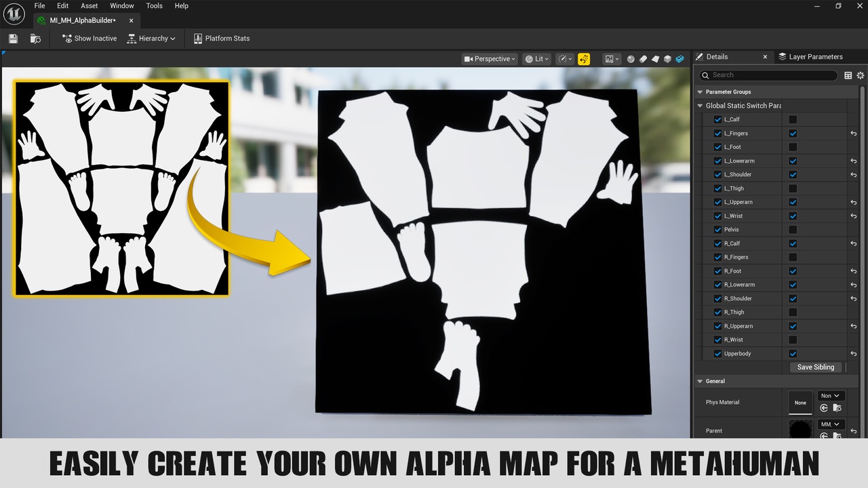The height and width of the screenshot is (488, 868).
Task: Reset L_Upperarn to default arrow
Action: (854, 203)
